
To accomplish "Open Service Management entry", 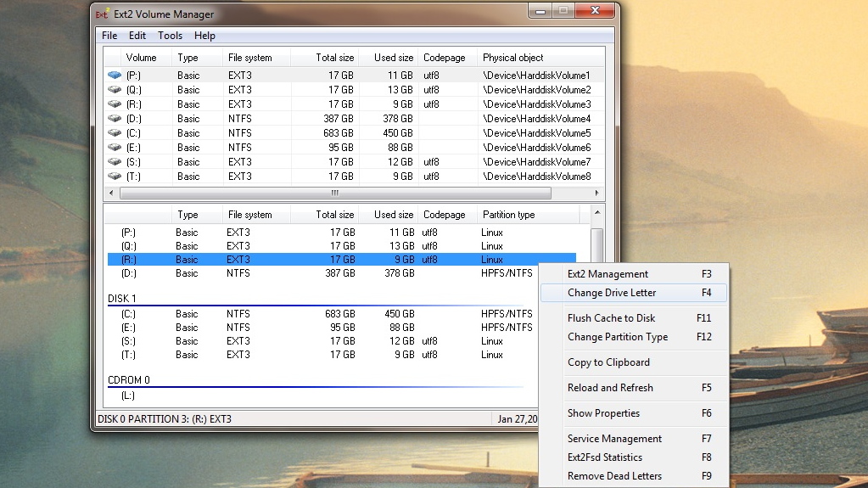I will [x=634, y=439].
